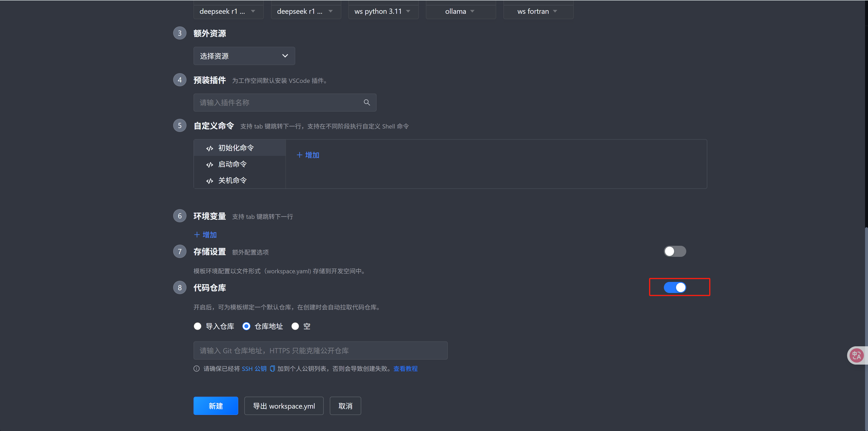The height and width of the screenshot is (431, 868).
Task: Click the Git 仓库地址 input field
Action: click(320, 351)
